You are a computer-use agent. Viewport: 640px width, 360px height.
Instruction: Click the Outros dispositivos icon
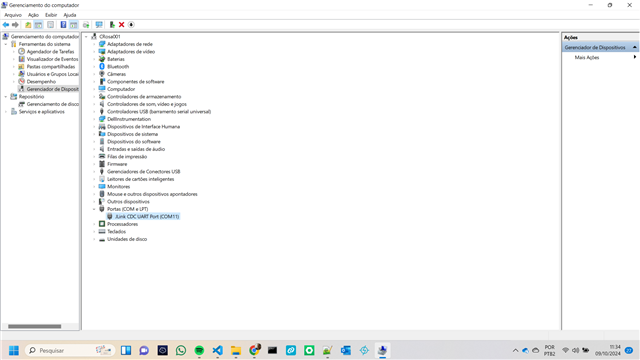click(x=102, y=202)
